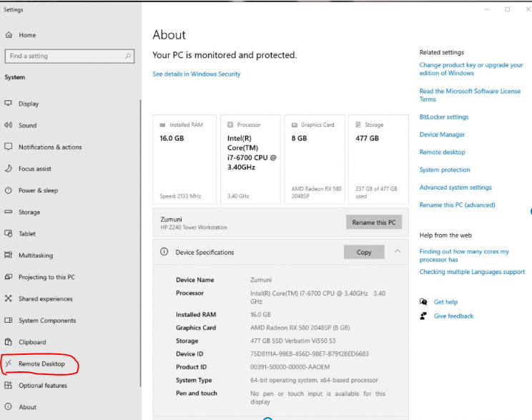Click the Tablet icon
The image size is (532, 420).
click(8, 233)
